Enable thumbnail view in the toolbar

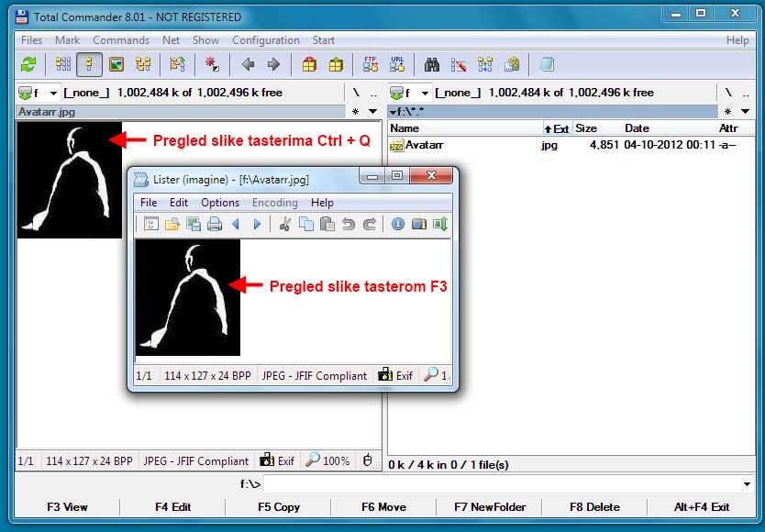[x=116, y=64]
